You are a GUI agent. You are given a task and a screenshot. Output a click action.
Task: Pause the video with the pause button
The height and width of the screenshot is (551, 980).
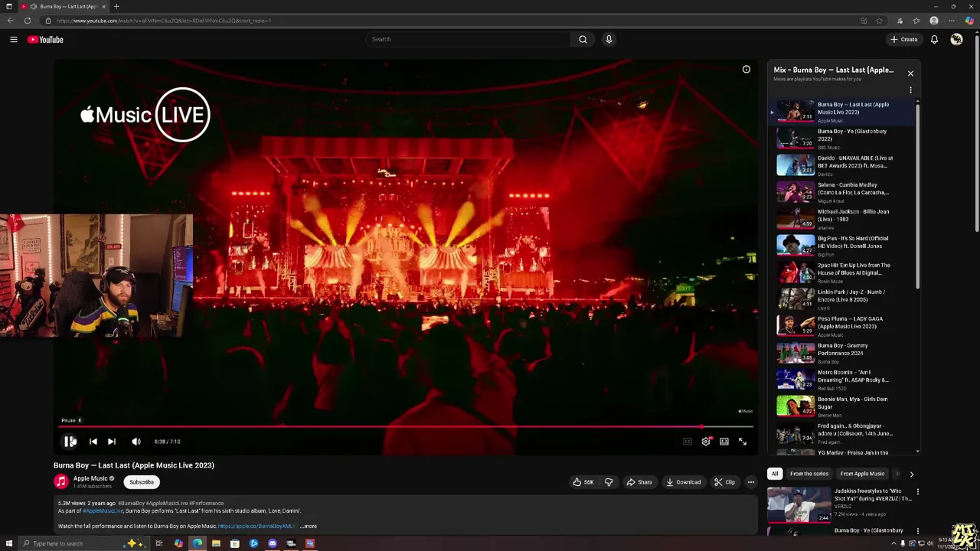pyautogui.click(x=69, y=442)
